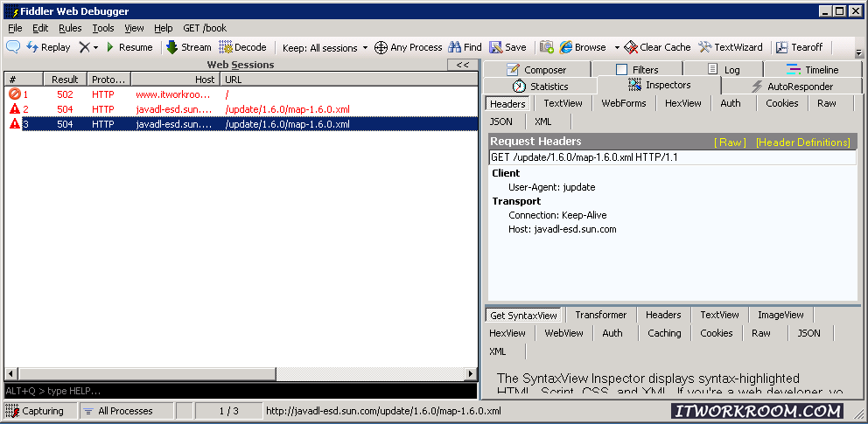
Task: Select highlighted session 3 row
Action: click(241, 124)
